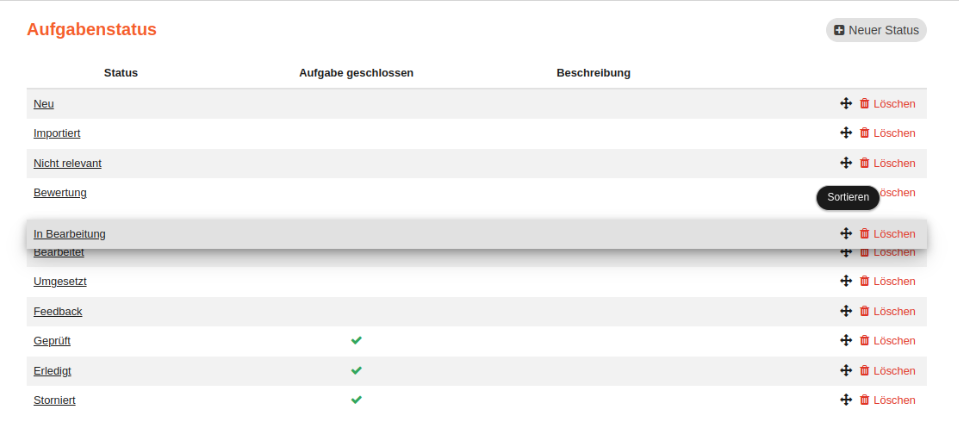
Task: Open the Nicht relevant status
Action: [x=67, y=163]
